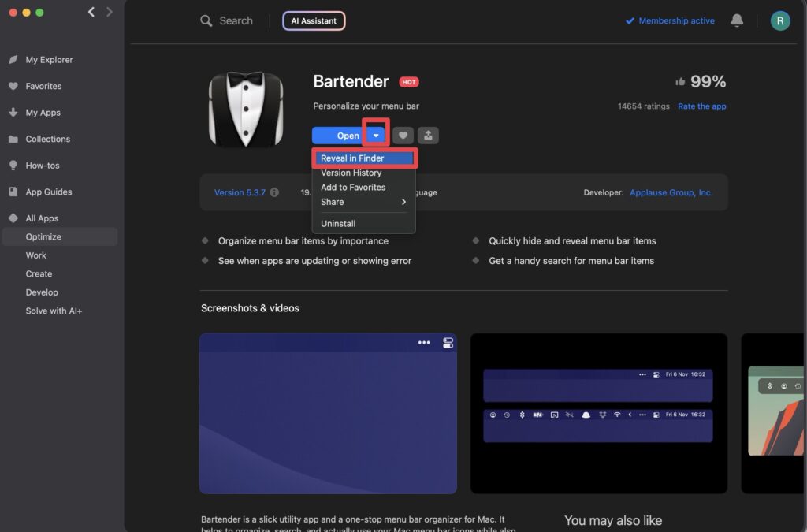The image size is (807, 532).
Task: Expand the Share submenu chevron
Action: click(403, 202)
